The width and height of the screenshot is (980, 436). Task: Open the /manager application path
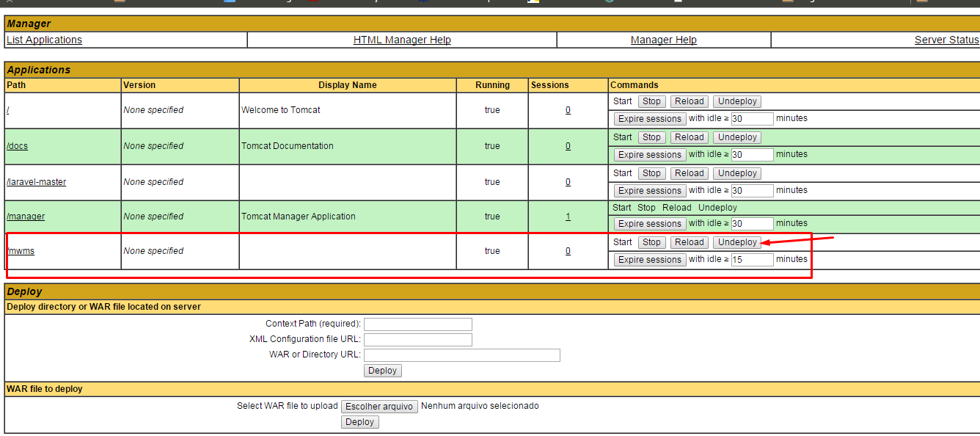point(26,217)
